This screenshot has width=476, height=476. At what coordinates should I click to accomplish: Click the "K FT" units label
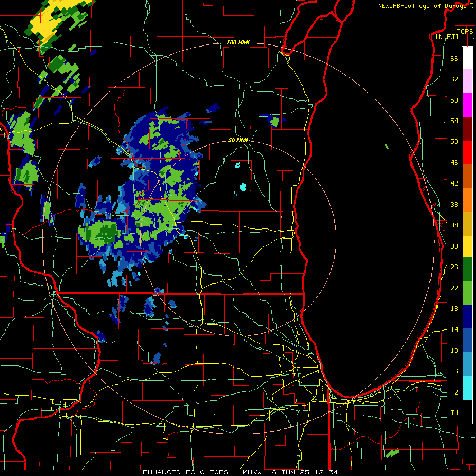[x=447, y=36]
